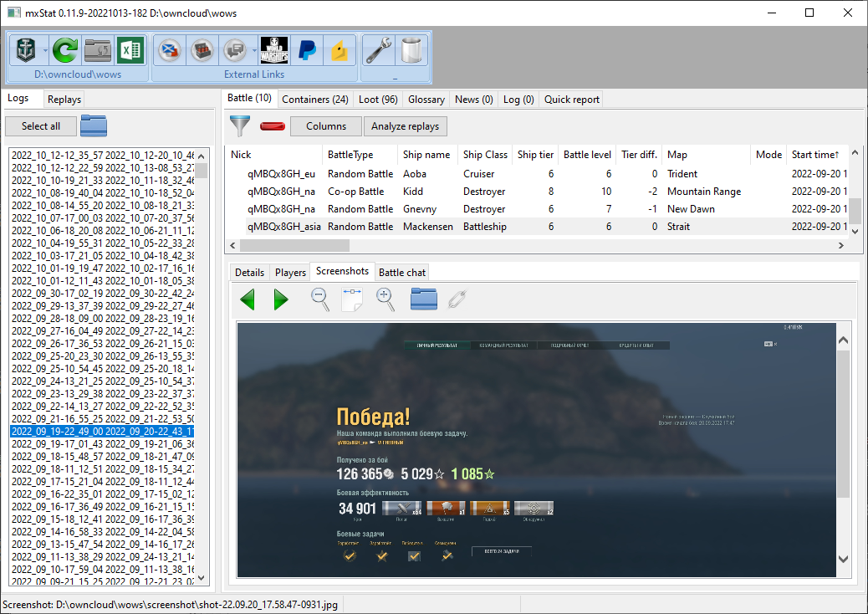The width and height of the screenshot is (868, 614).
Task: Click the log list scroll down arrow
Action: coord(202,578)
